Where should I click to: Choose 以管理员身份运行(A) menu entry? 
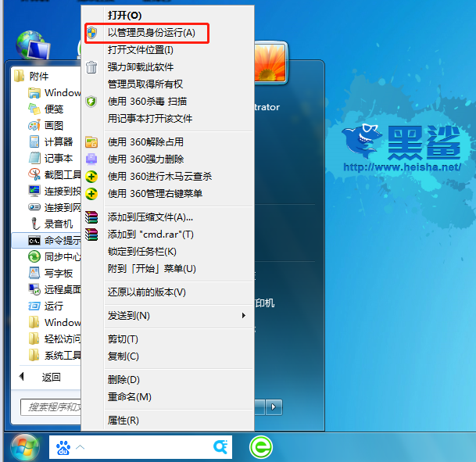[x=167, y=33]
